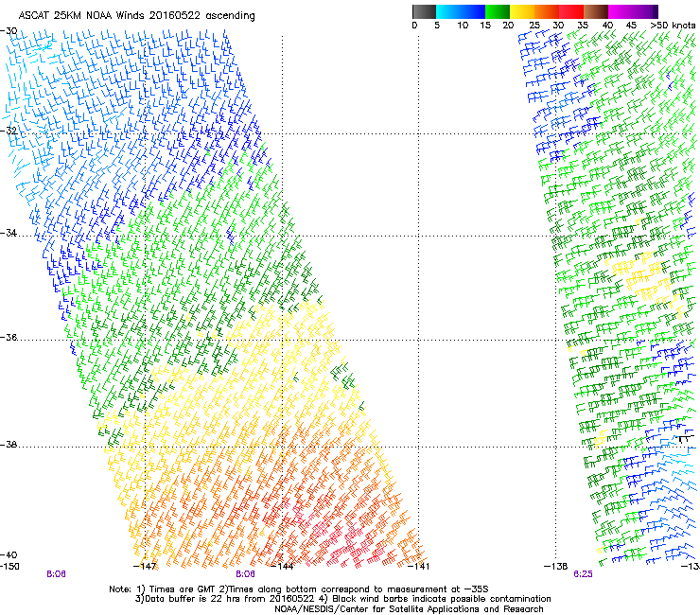Click the 'NOAA/NESDIS/Center for Satellite Applications and Research' credit

pyautogui.click(x=409, y=609)
